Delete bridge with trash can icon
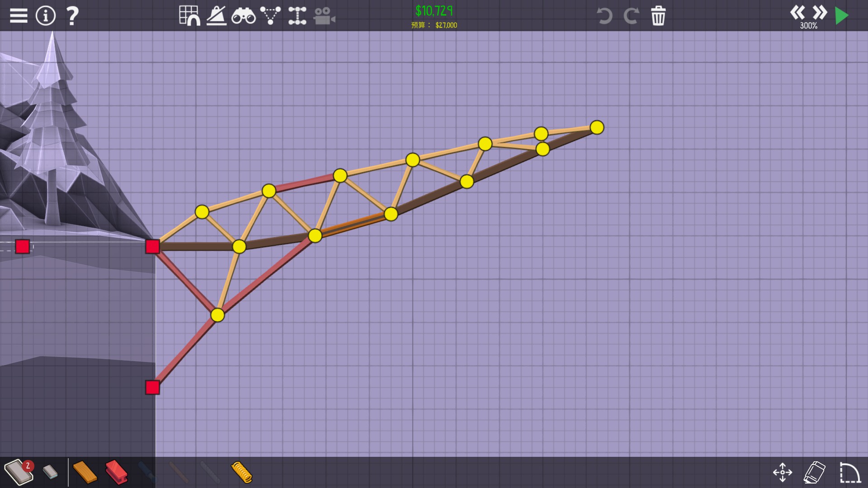This screenshot has width=868, height=488. click(x=658, y=16)
